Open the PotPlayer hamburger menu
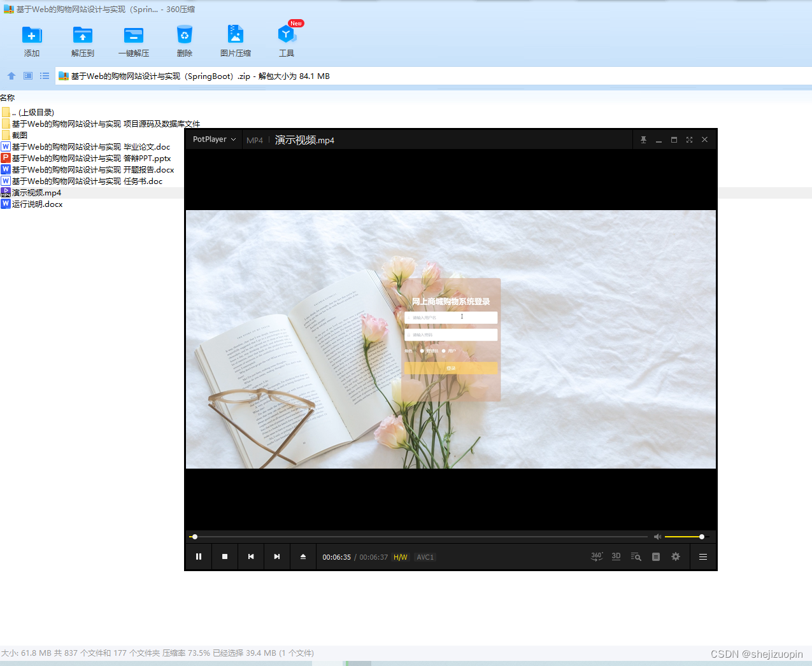The height and width of the screenshot is (666, 812). tap(703, 556)
